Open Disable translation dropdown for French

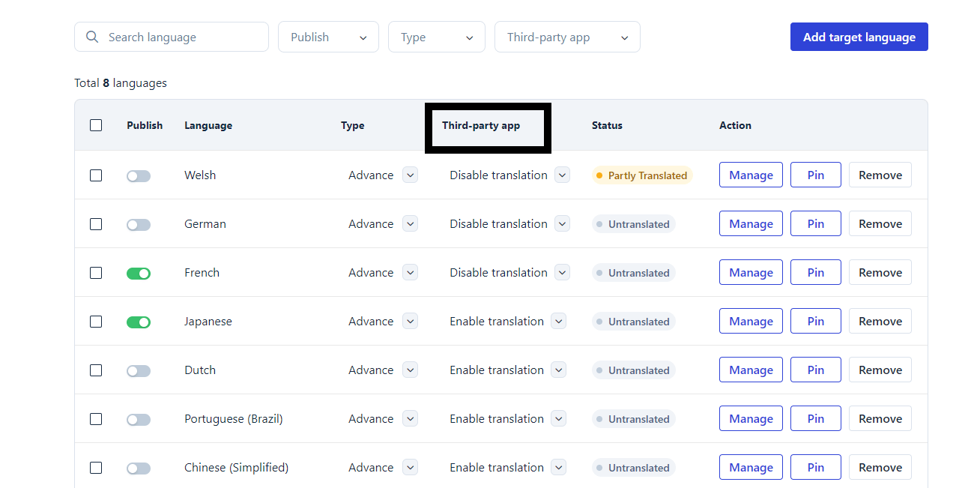pyautogui.click(x=562, y=272)
